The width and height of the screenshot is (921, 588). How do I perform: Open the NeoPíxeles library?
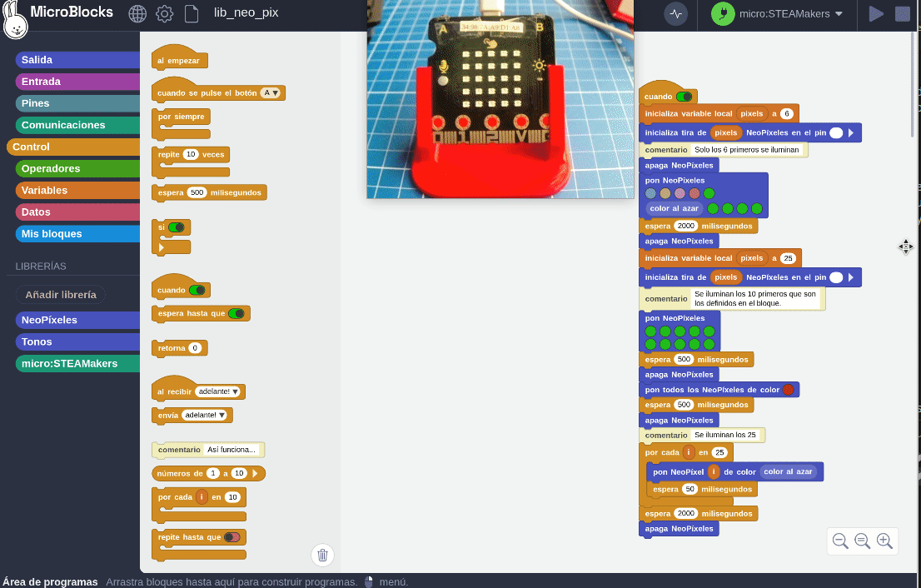pos(77,320)
